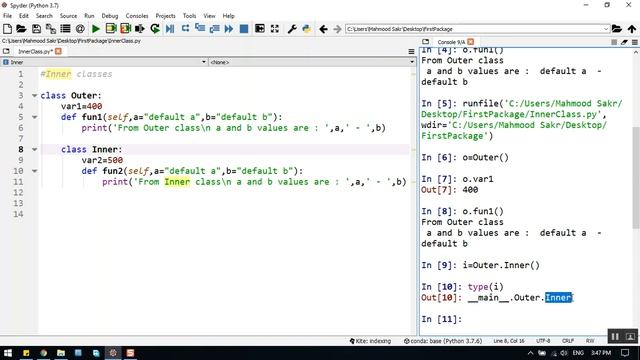Image resolution: width=640 pixels, height=360 pixels.
Task: Open the File menu
Action: 7,16
